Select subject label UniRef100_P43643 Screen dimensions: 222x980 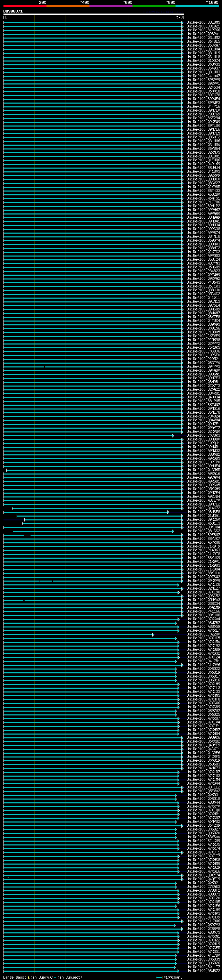(203, 283)
